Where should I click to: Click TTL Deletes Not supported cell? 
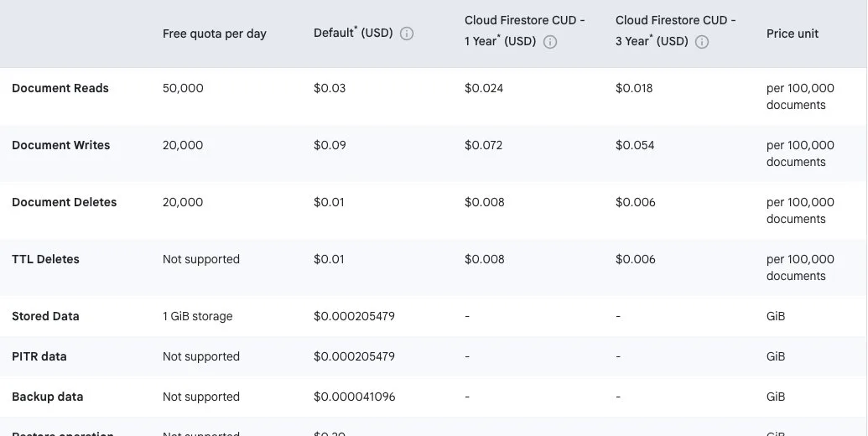point(201,259)
